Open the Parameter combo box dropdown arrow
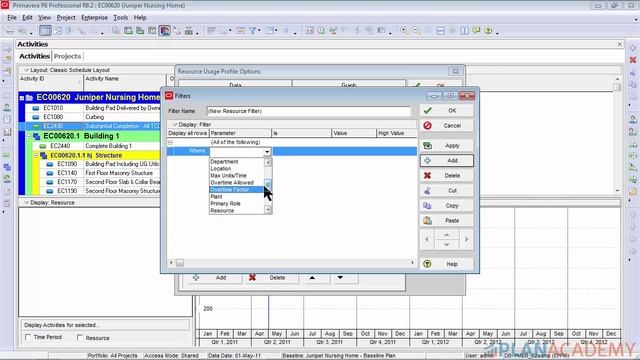 tap(267, 152)
